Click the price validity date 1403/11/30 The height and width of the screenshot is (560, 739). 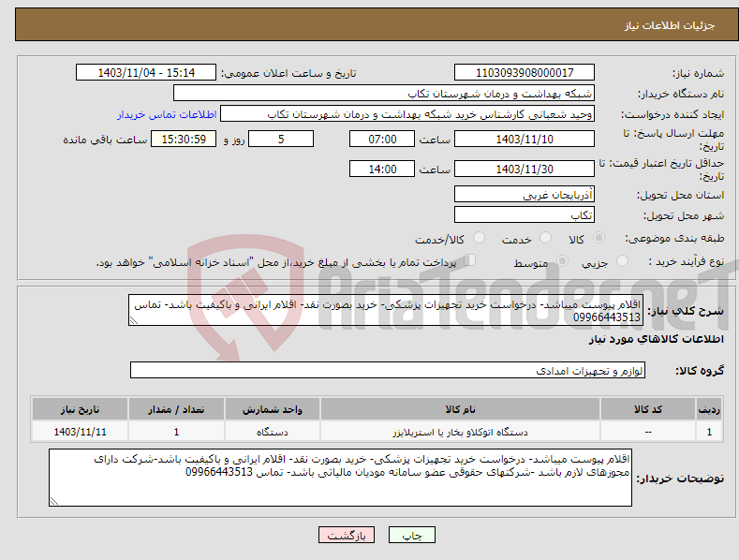(x=525, y=169)
